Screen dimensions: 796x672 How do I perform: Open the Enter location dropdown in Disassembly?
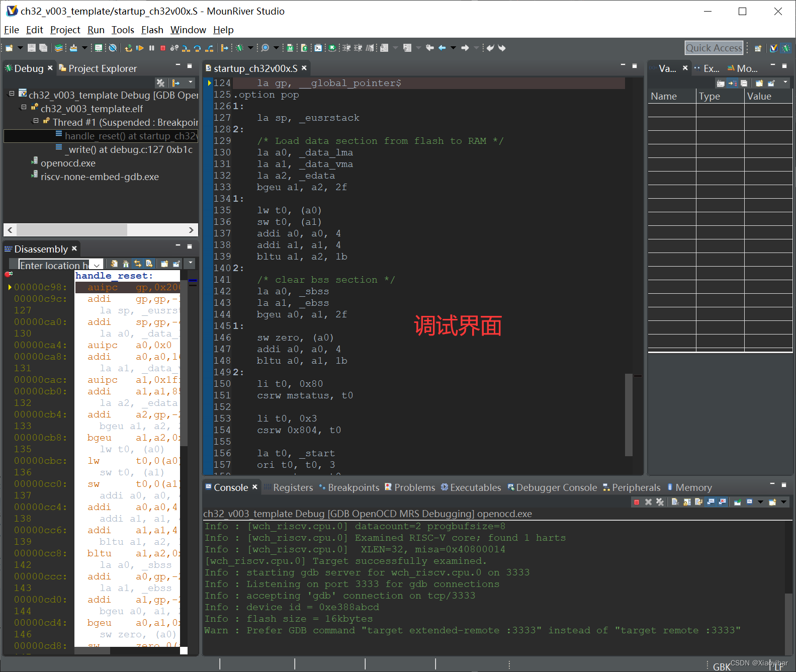(97, 265)
